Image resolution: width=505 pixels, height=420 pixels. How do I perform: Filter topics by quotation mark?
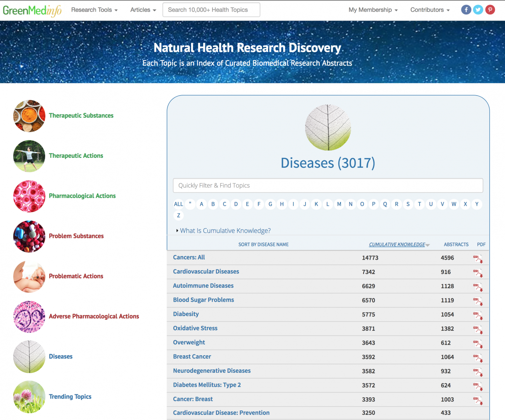click(190, 204)
